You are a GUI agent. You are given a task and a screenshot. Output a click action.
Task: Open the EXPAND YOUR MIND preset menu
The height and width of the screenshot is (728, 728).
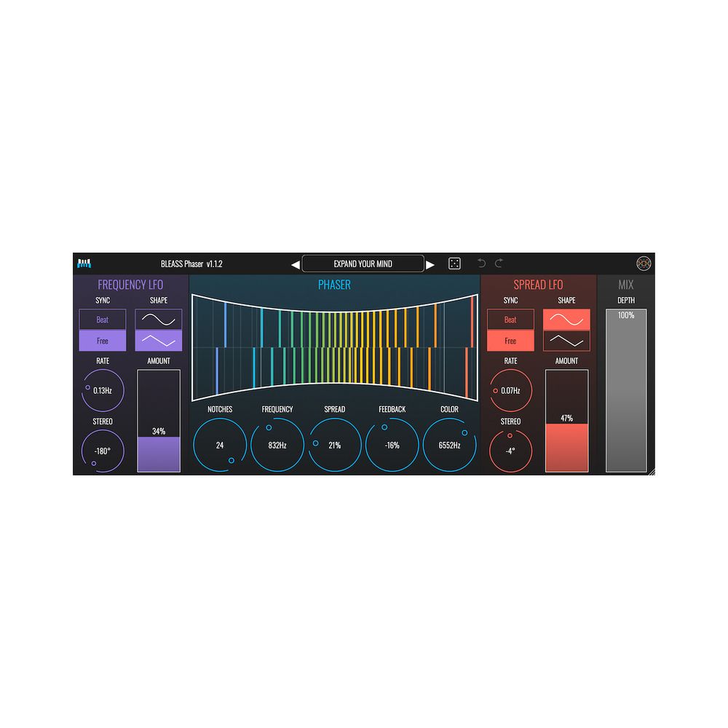coord(363,264)
